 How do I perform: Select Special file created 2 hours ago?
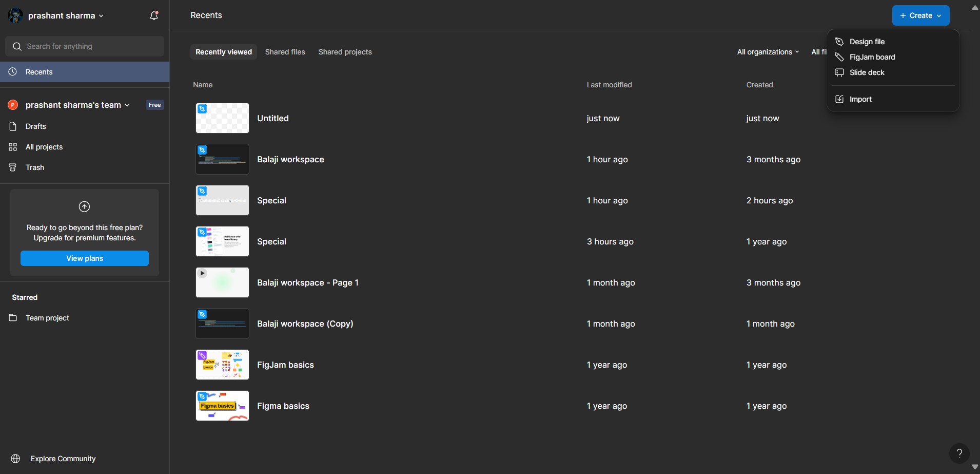click(x=271, y=200)
